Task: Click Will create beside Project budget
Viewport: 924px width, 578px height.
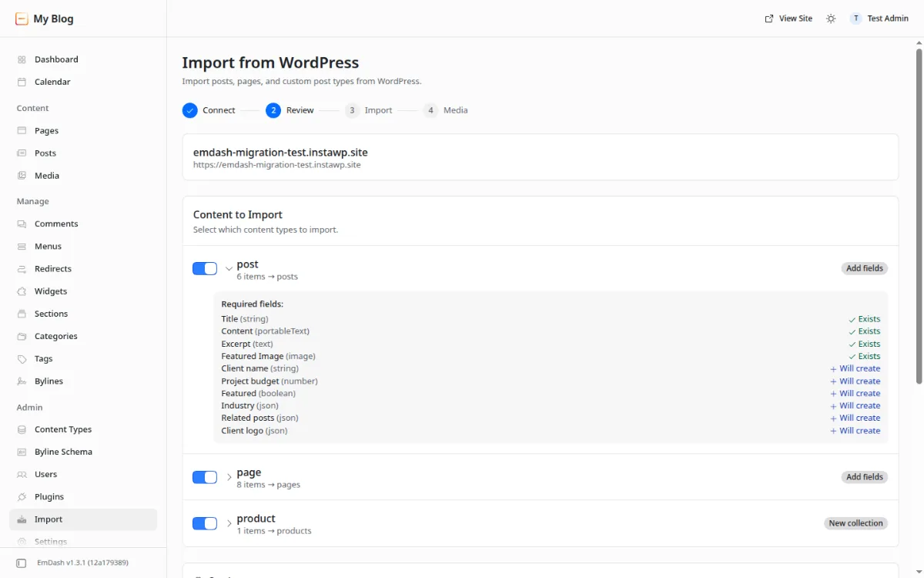Action: (855, 381)
